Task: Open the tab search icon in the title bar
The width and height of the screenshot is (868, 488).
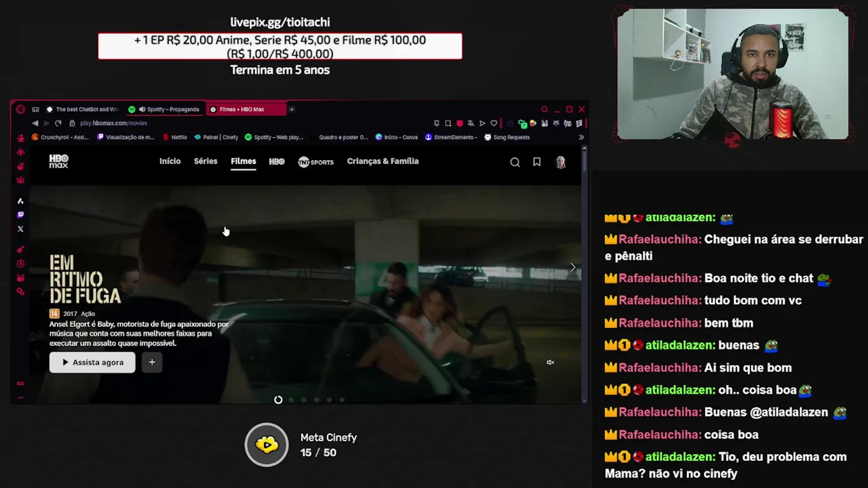Action: click(545, 109)
